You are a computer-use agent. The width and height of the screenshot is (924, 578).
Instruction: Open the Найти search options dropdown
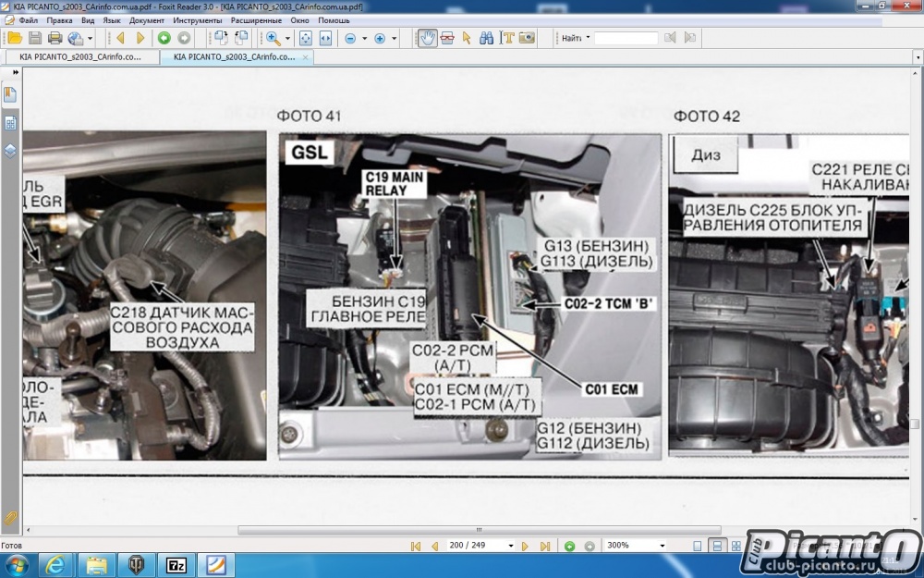588,38
